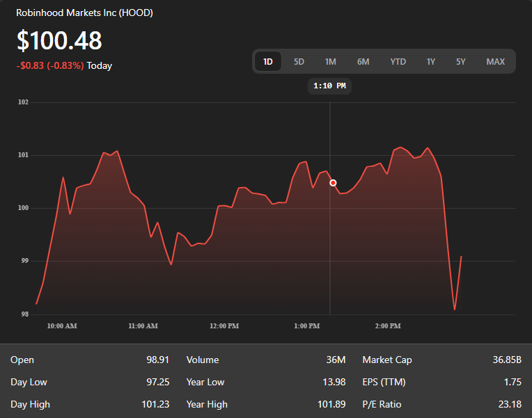This screenshot has width=532, height=418.
Task: Click the 11:00 AM axis label
Action: (x=143, y=325)
